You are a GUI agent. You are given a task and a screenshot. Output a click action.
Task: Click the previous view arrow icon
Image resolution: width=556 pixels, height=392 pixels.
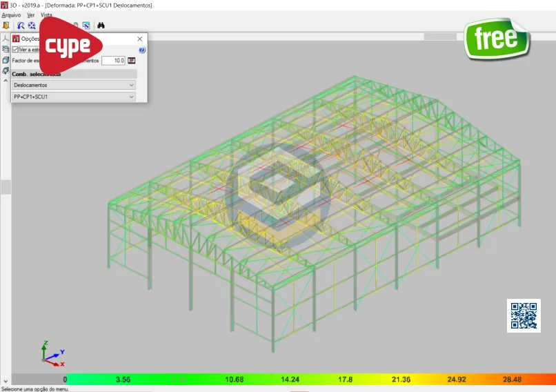tap(21, 26)
